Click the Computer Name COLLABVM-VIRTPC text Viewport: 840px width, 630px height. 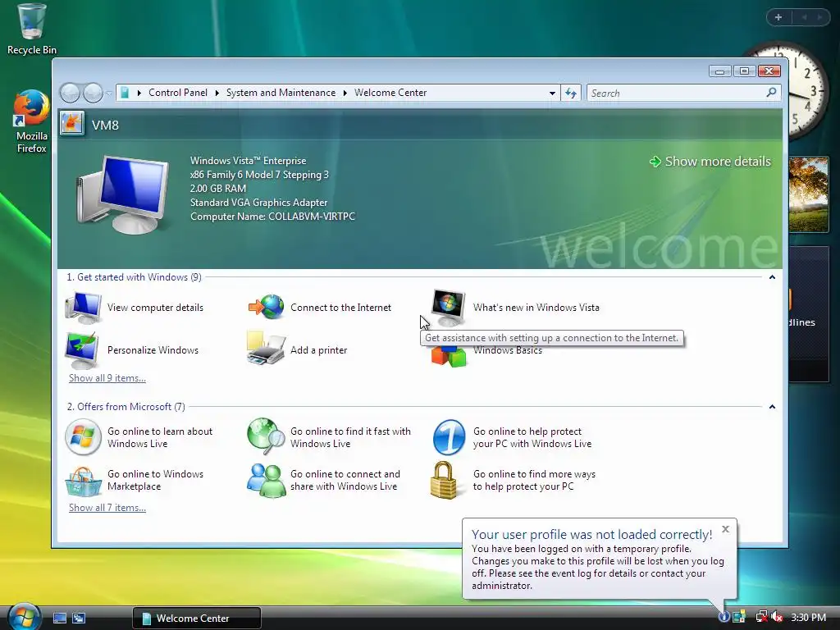tap(272, 217)
